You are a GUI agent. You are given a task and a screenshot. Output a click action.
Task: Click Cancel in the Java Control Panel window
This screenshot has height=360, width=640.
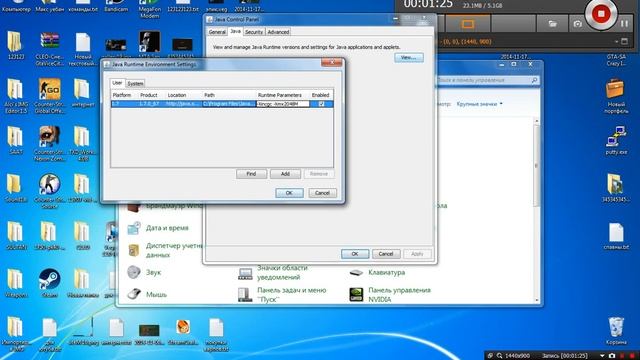coord(386,254)
